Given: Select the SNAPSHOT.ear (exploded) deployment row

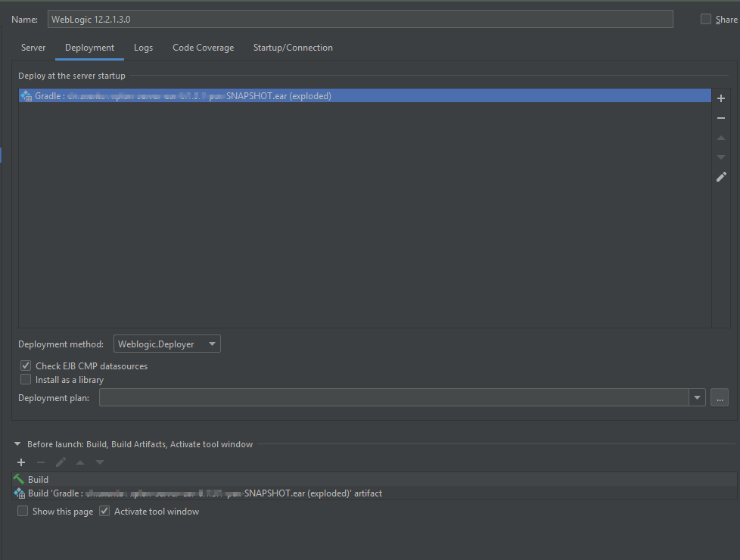Looking at the screenshot, I should [x=365, y=96].
